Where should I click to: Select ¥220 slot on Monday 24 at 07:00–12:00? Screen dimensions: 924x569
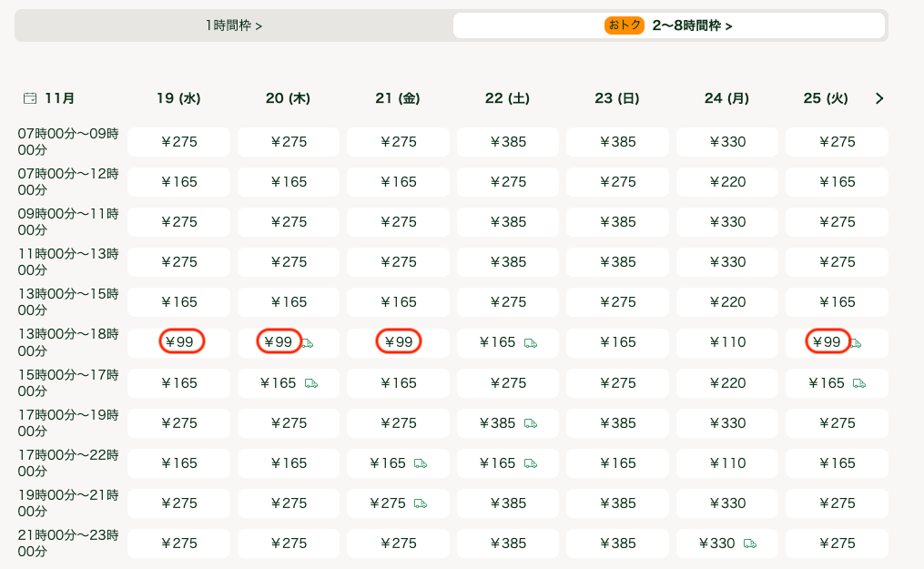726,182
